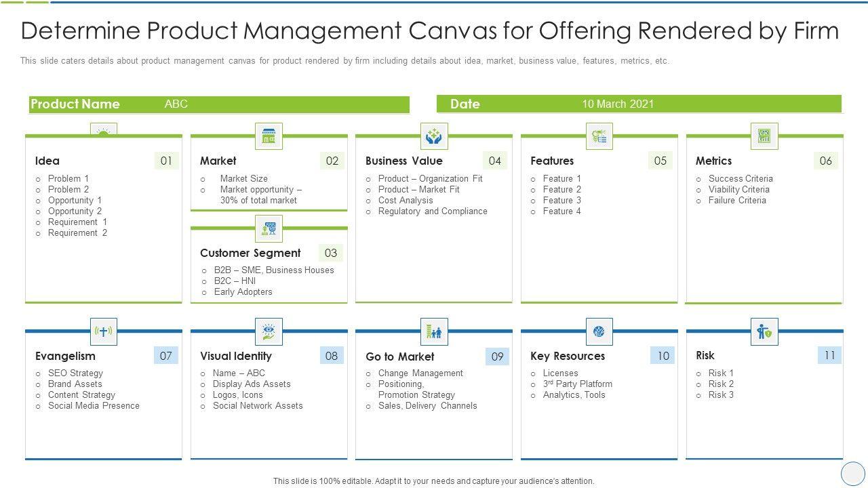Screen dimensions: 868x488
Task: Click the 11 number badge on the Risk card
Action: click(x=829, y=355)
